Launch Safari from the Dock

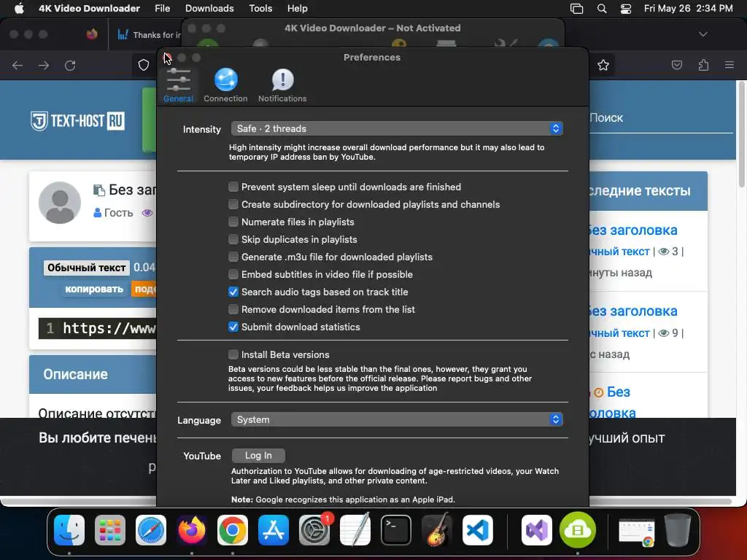tap(151, 530)
